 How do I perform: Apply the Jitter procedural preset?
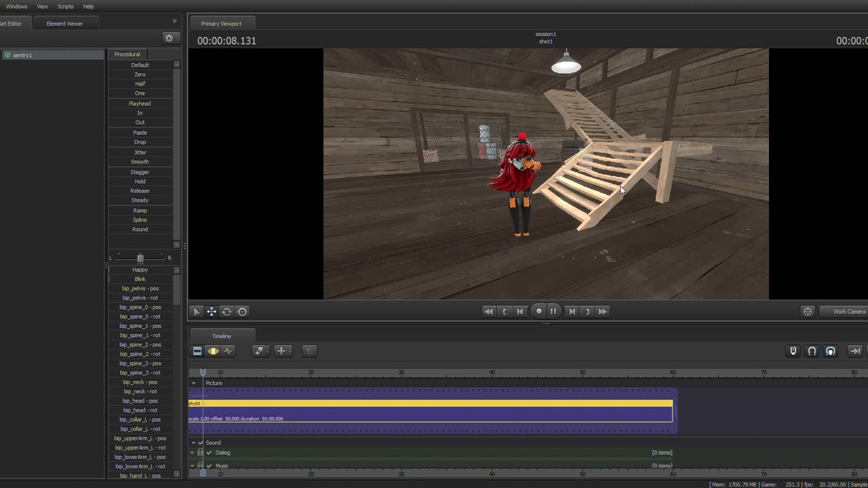[x=140, y=152]
